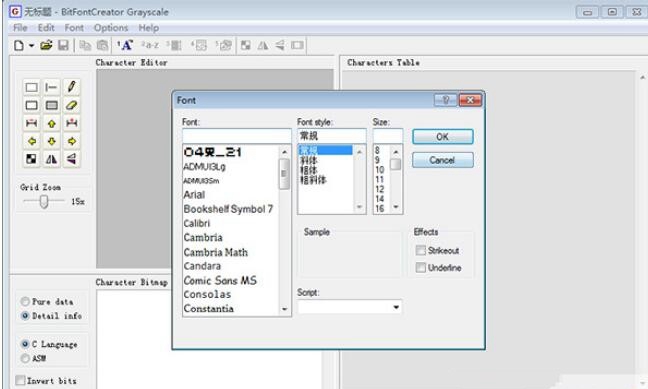This screenshot has height=389, width=648.
Task: Select the ASM radio button
Action: point(25,358)
